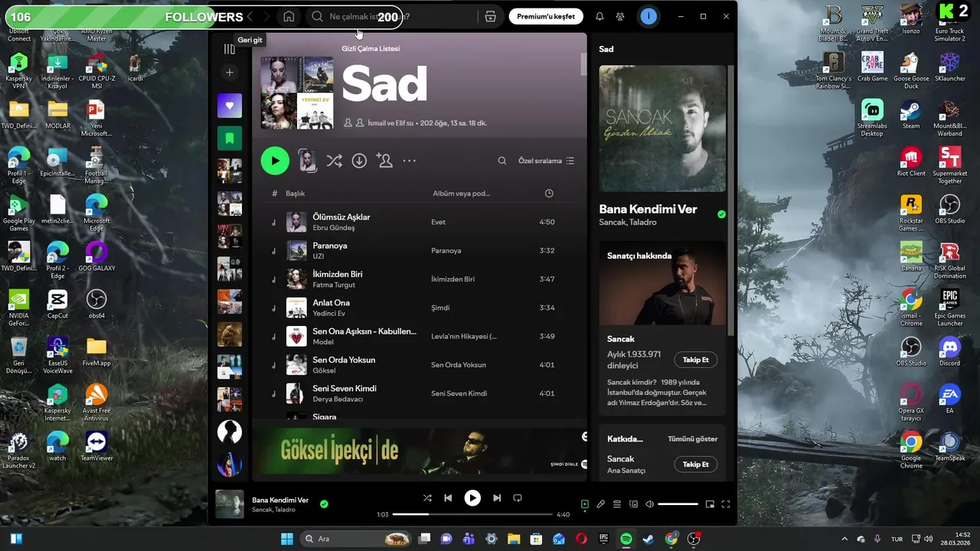Click the Spotify search input field

(x=390, y=16)
